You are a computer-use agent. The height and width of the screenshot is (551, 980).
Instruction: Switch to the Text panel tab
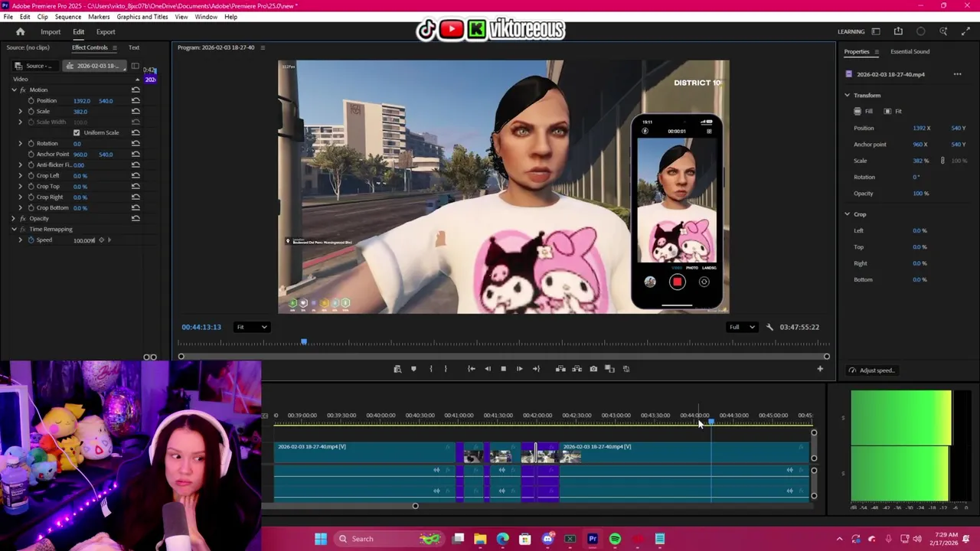click(x=134, y=47)
